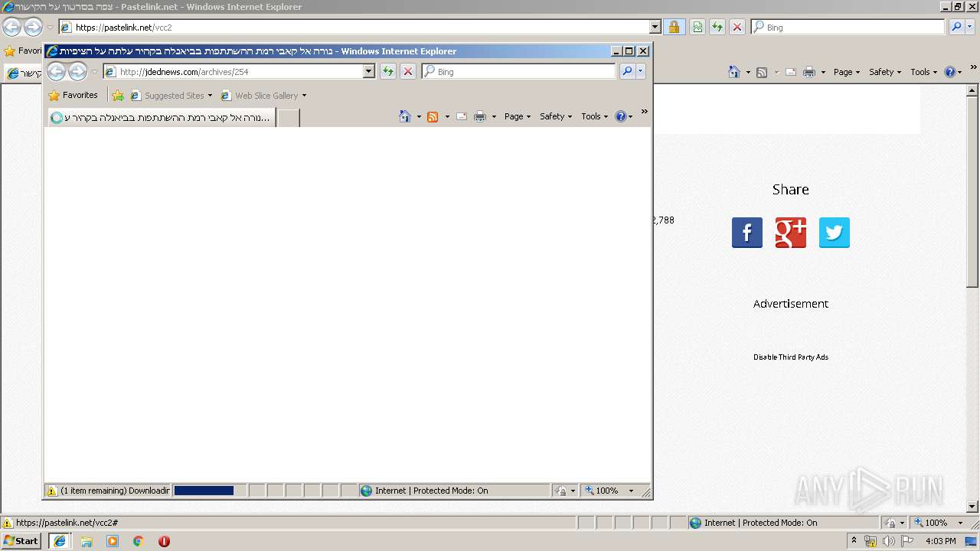
Task: Expand popup command bar overflow chevron
Action: 644,112
